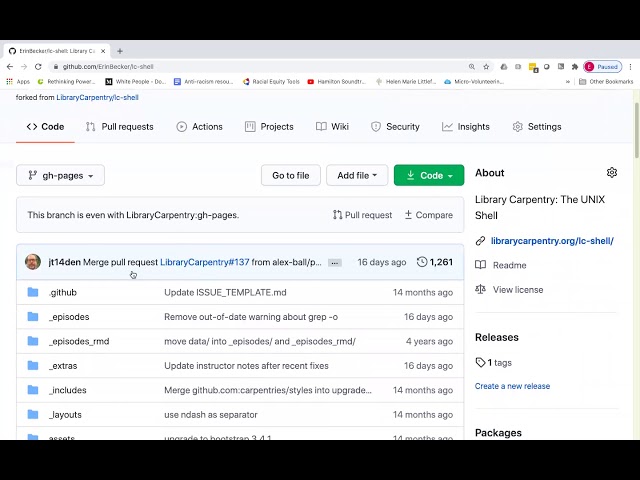Switch to the Projects tab
The image size is (640, 480).
[x=269, y=127]
